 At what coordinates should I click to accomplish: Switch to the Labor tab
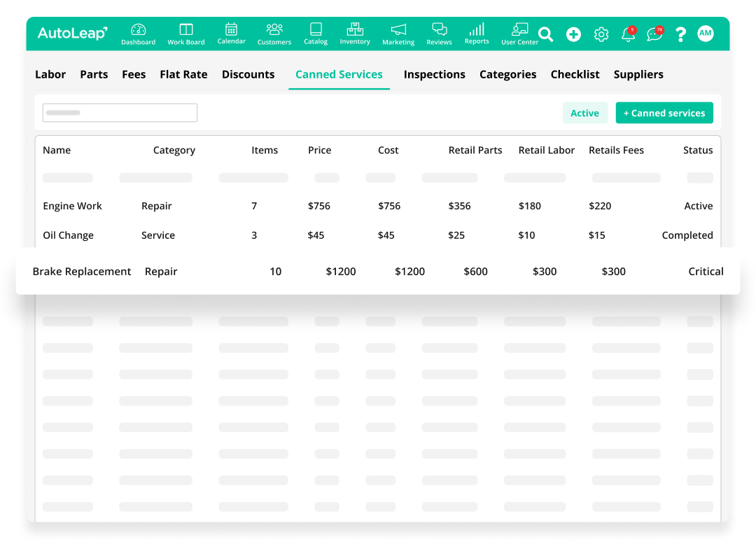50,74
